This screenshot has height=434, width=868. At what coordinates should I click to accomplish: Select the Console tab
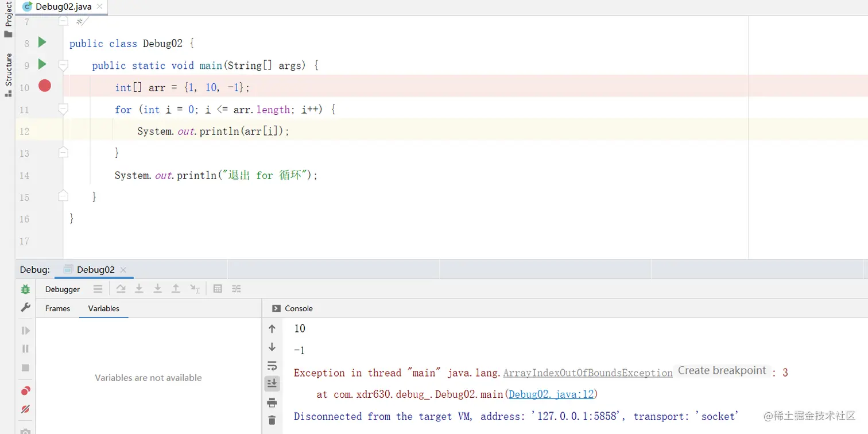292,308
